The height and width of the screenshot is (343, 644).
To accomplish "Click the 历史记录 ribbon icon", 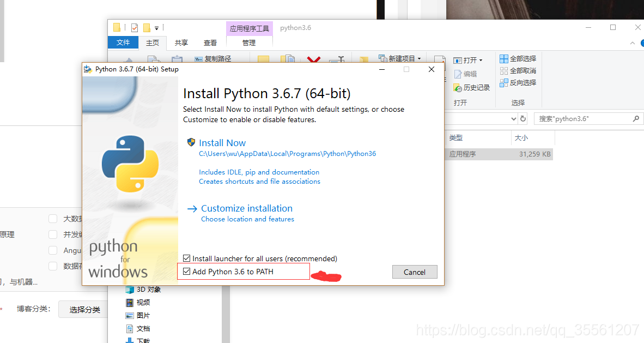I will (458, 88).
